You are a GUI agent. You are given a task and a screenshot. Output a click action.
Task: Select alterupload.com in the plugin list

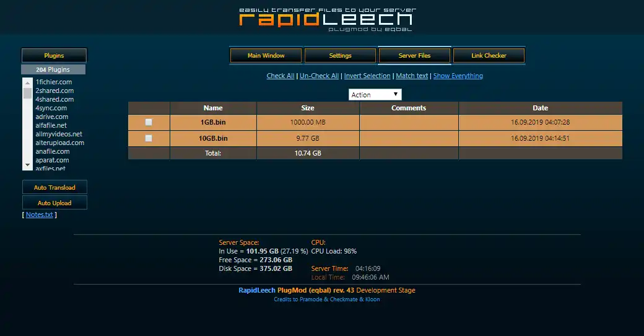[x=59, y=143]
